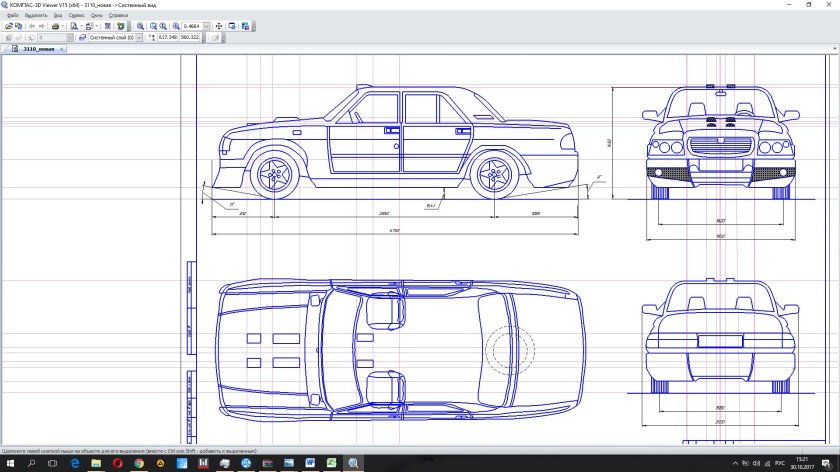Screen dimensions: 840x472
Task: Open the Справка menu
Action: pyautogui.click(x=117, y=16)
